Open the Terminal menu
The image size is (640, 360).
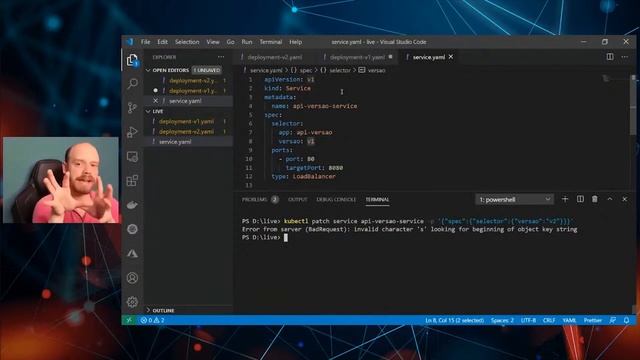pyautogui.click(x=271, y=42)
